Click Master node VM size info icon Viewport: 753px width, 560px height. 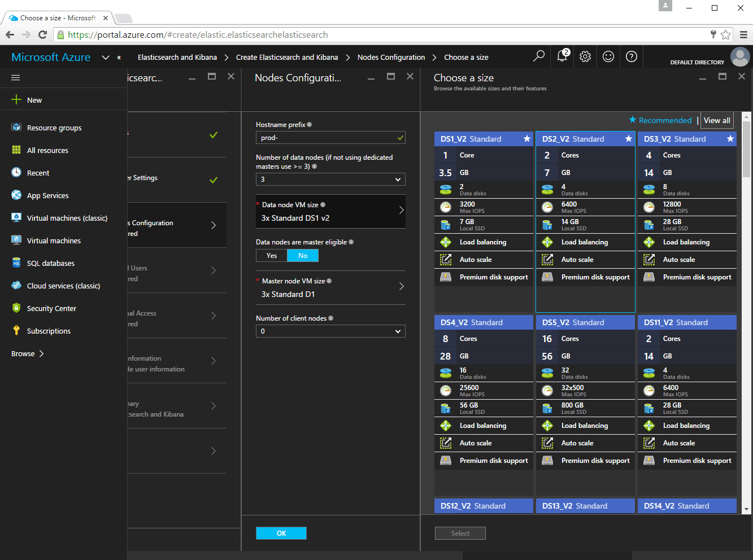pyautogui.click(x=329, y=281)
